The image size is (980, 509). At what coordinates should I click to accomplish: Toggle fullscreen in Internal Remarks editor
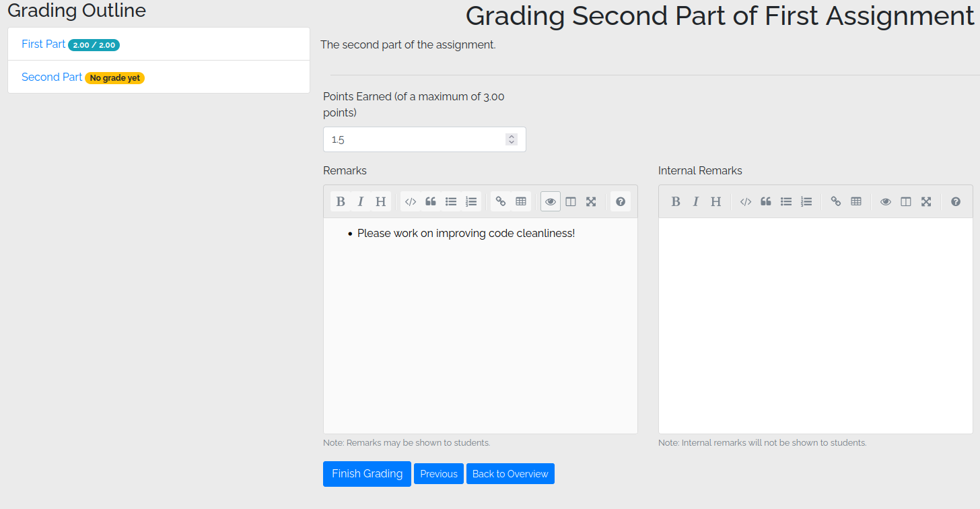tap(926, 201)
